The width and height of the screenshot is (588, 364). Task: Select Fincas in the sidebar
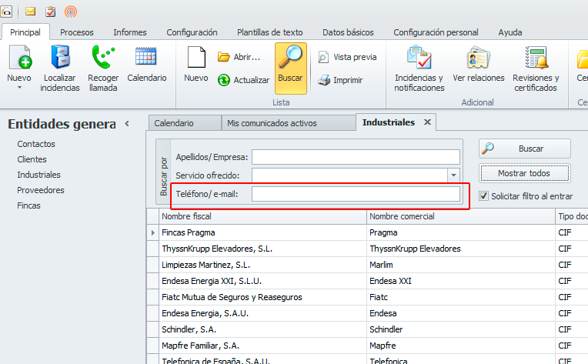point(28,205)
